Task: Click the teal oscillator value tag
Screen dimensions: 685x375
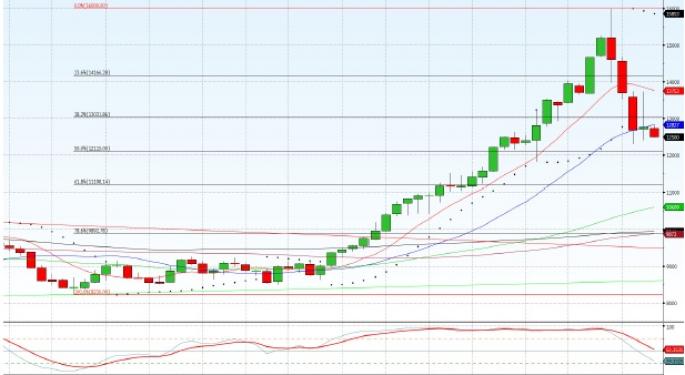Action: pyautogui.click(x=673, y=361)
